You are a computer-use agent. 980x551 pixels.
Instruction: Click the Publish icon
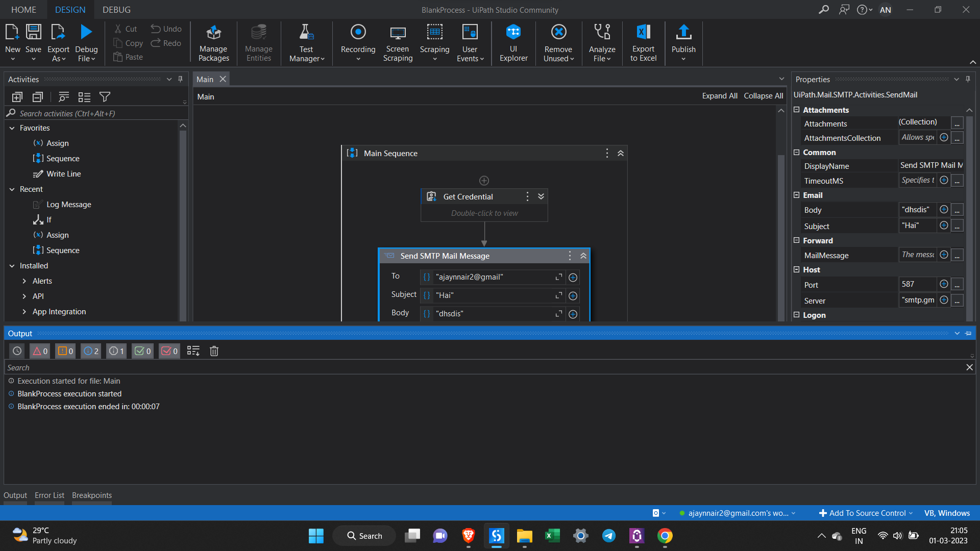pyautogui.click(x=683, y=32)
